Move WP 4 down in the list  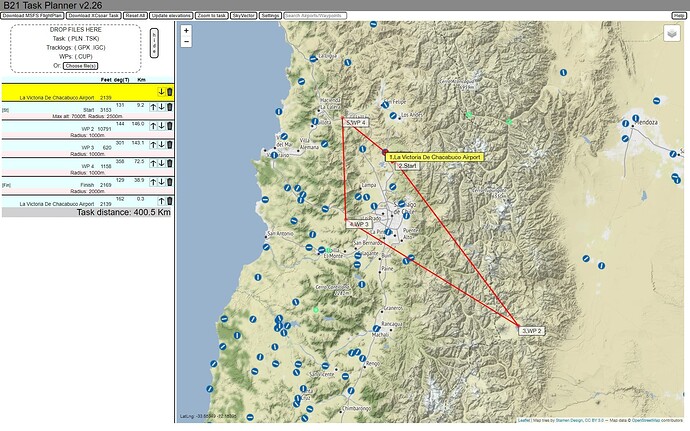click(161, 163)
